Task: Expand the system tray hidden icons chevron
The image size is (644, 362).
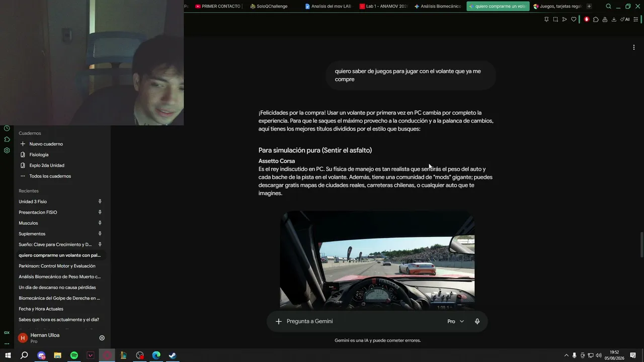Action: 566,355
